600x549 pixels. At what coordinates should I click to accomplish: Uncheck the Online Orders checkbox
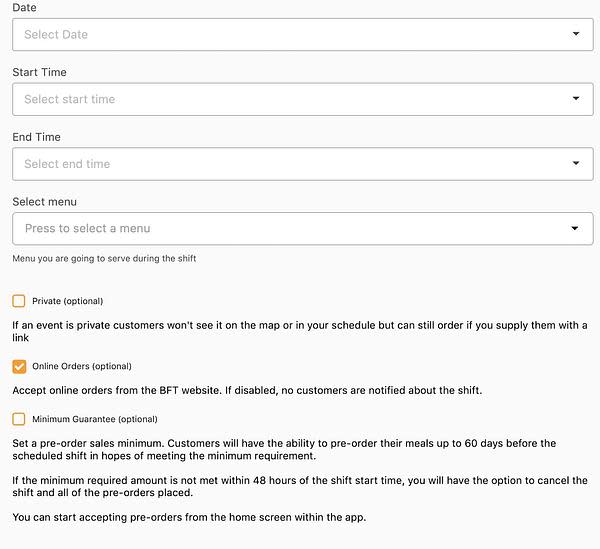click(19, 366)
